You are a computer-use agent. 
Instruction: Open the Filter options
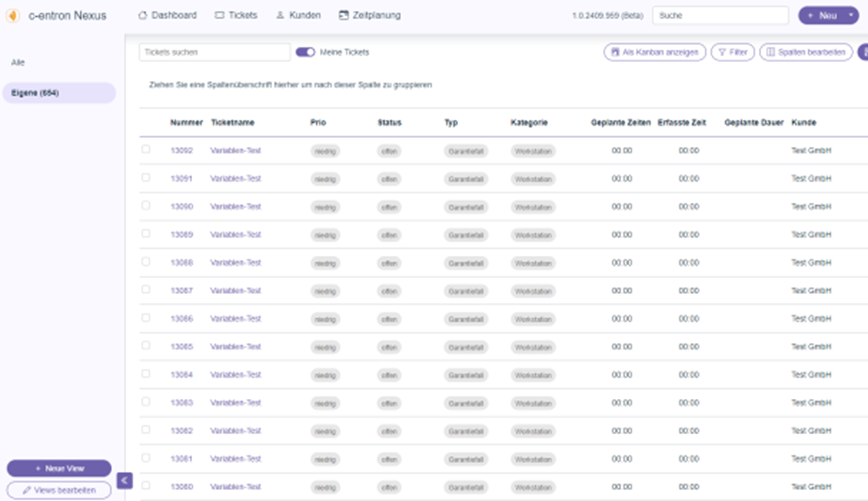click(733, 52)
